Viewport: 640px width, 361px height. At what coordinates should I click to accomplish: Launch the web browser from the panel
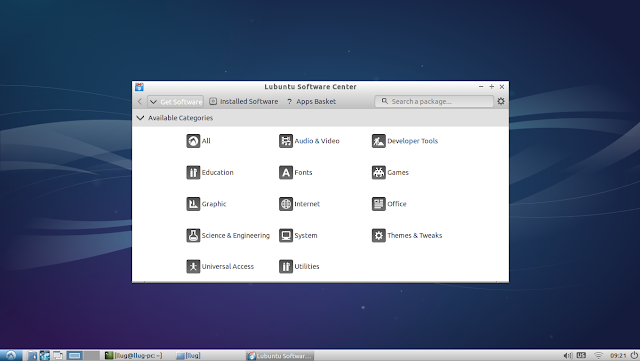tap(44, 355)
